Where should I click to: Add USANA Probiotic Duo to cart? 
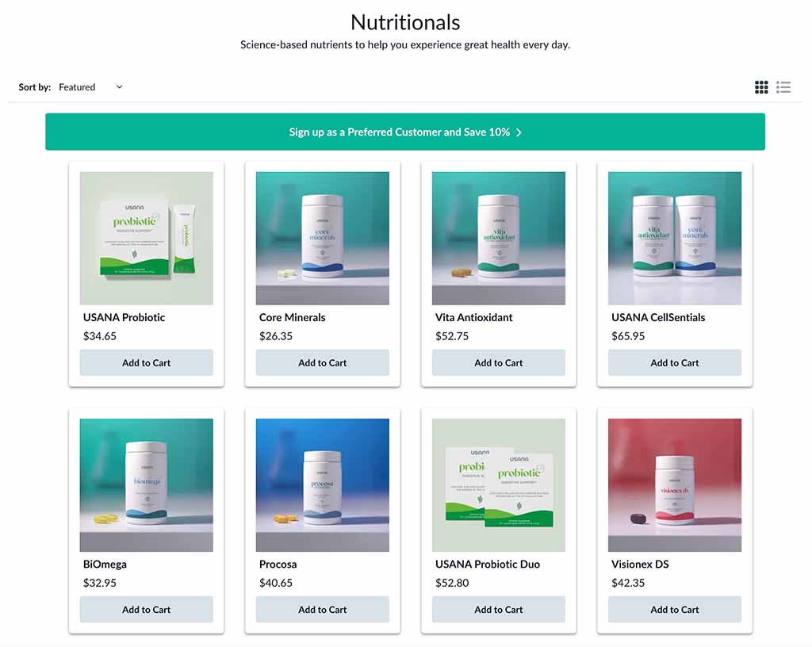[x=498, y=610]
